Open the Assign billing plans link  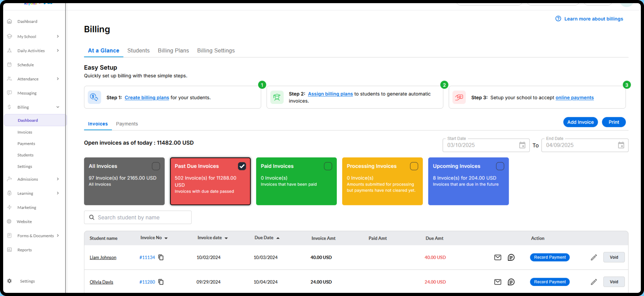[x=330, y=94]
